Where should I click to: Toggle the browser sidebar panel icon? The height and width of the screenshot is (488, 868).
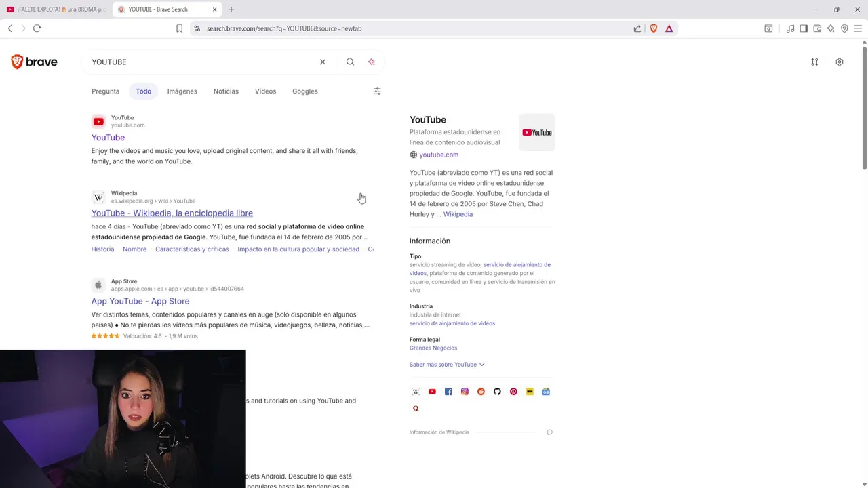click(804, 28)
